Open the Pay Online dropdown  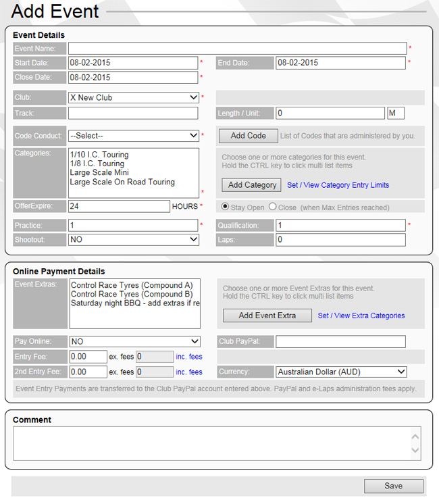[x=135, y=341]
